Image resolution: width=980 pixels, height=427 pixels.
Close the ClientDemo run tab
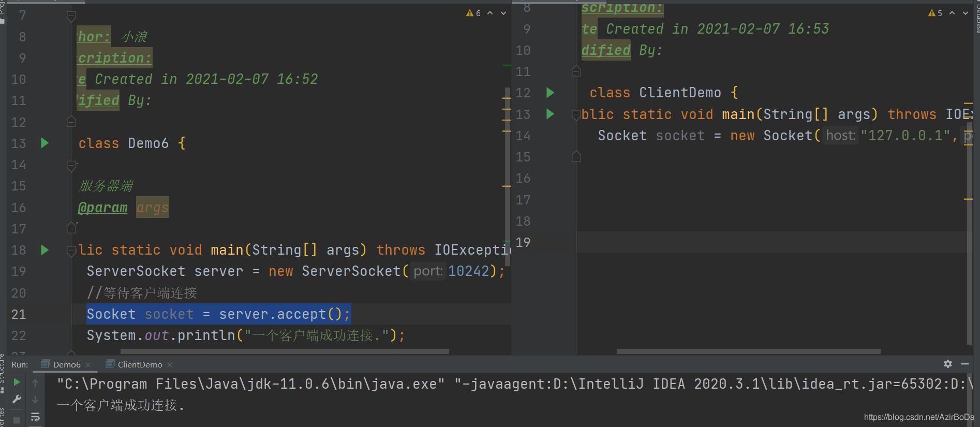pyautogui.click(x=170, y=365)
